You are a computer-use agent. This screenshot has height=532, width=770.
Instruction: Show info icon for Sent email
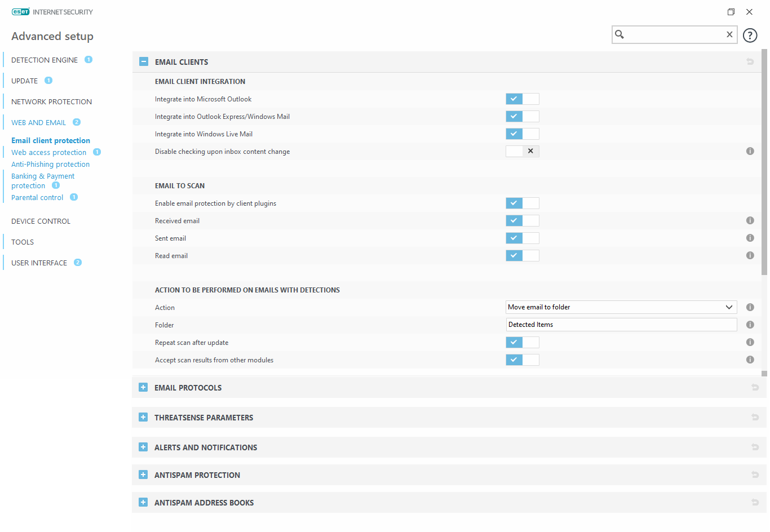coord(750,238)
